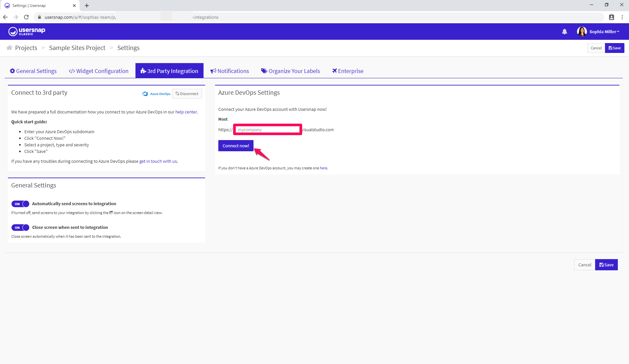
Task: Click 'Select a project, type and severity'
Action: pos(57,145)
